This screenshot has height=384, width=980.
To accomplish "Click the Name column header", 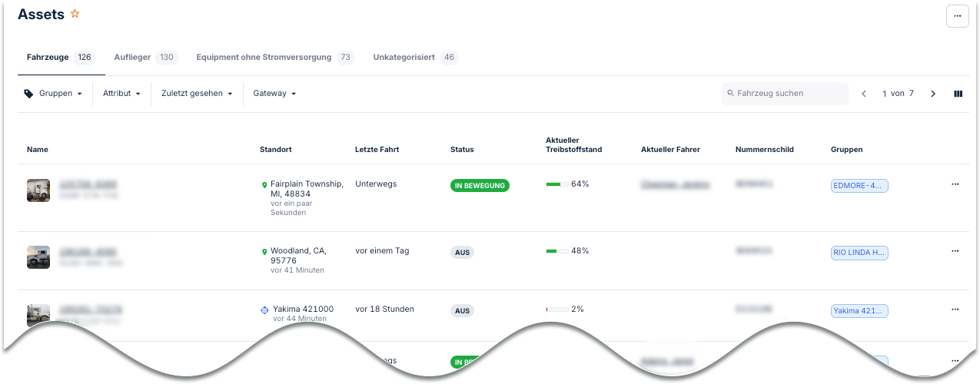I will coord(38,150).
